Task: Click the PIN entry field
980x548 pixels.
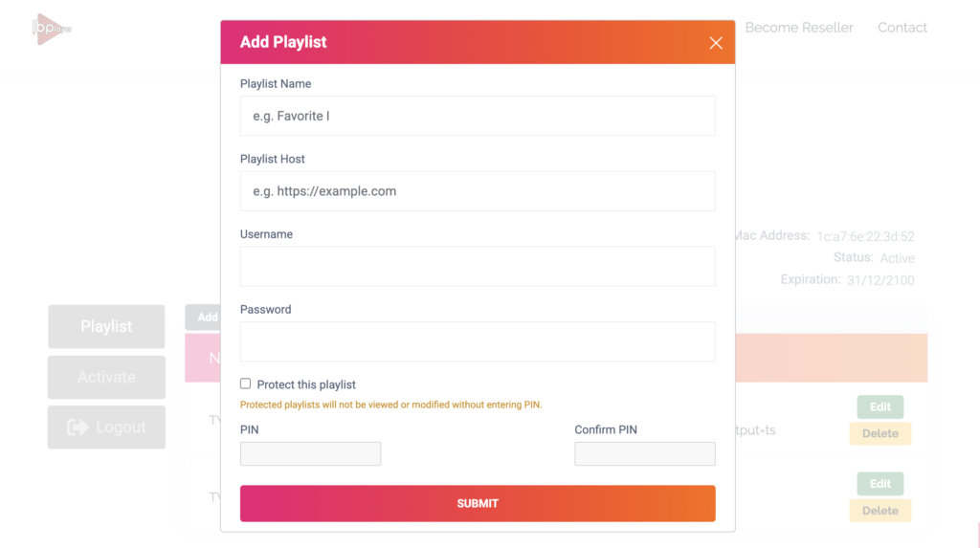Action: (x=310, y=453)
